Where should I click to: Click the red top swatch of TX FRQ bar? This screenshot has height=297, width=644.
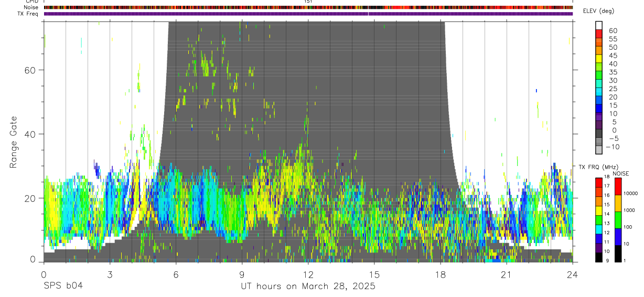point(599,182)
